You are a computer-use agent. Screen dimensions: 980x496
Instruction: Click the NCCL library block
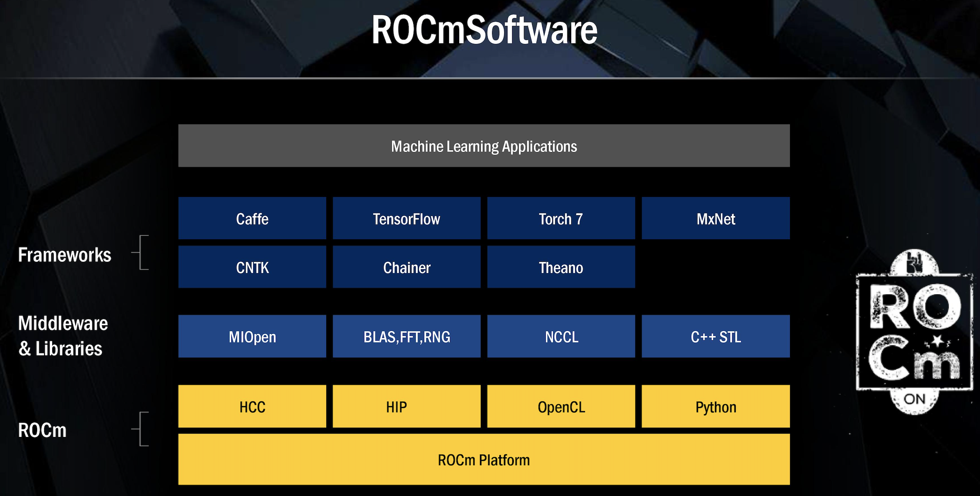point(561,337)
